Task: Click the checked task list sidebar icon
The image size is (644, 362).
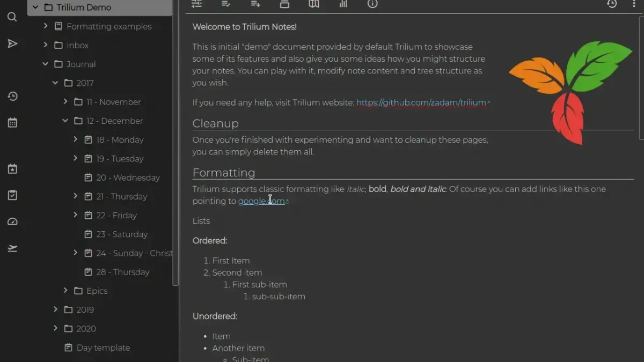Action: tap(12, 195)
